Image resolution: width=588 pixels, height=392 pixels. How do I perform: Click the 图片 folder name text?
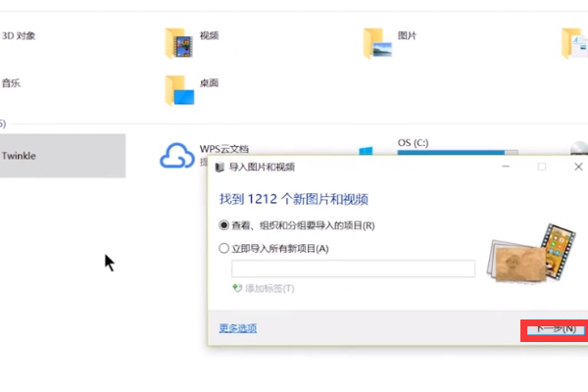408,35
